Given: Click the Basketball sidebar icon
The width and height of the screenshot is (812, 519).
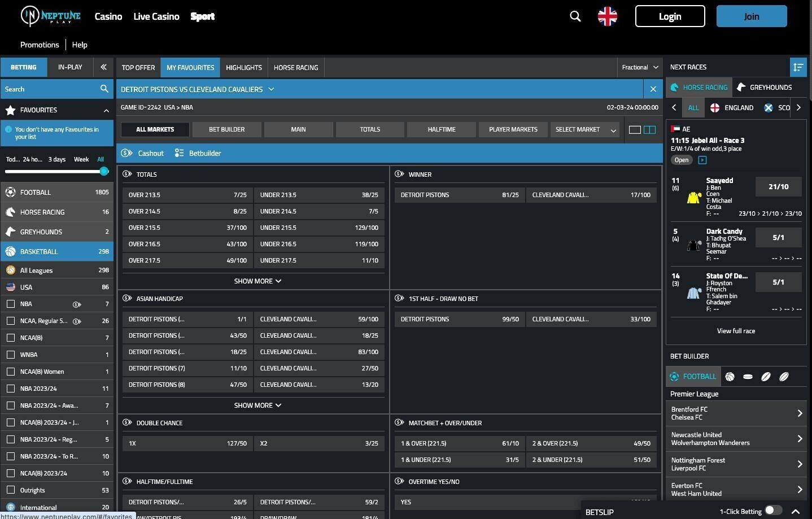Looking at the screenshot, I should pos(10,252).
